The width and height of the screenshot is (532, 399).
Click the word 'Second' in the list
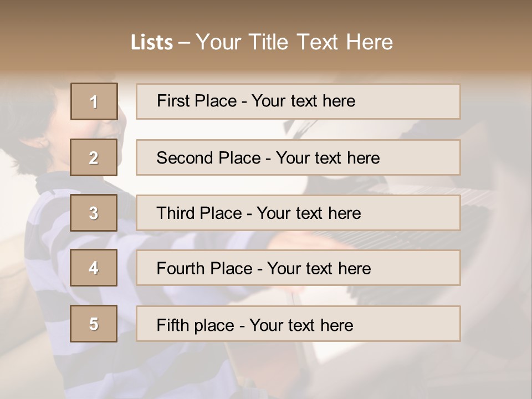click(x=186, y=158)
